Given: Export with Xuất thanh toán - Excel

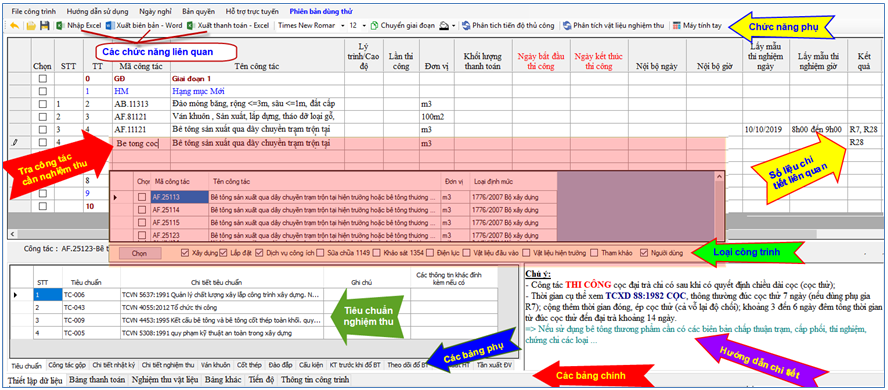Looking at the screenshot, I should point(229,25).
